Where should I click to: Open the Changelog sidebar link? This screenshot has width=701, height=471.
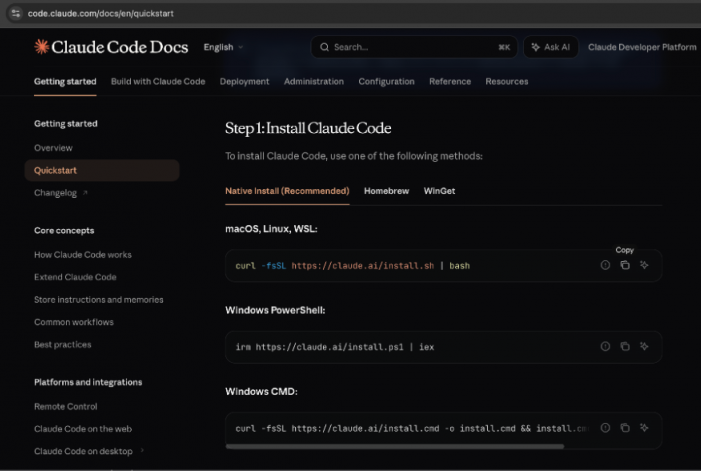[55, 193]
